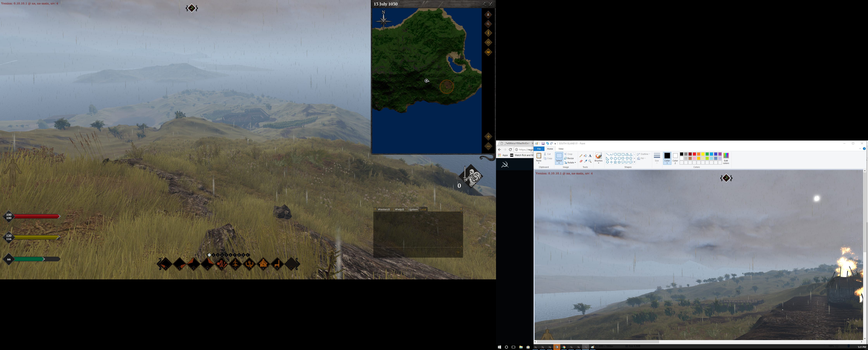Pick the purple color swatch
Screen dimensions: 868x350
pyautogui.click(x=720, y=154)
